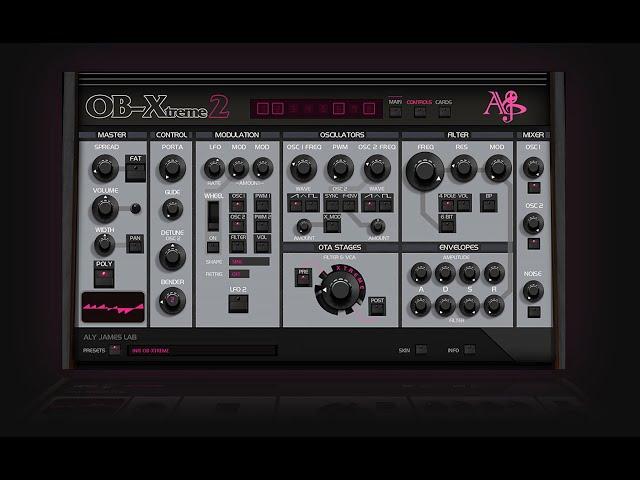This screenshot has width=640, height=480.
Task: Toggle the VOL modulation switch
Action: 262,244
